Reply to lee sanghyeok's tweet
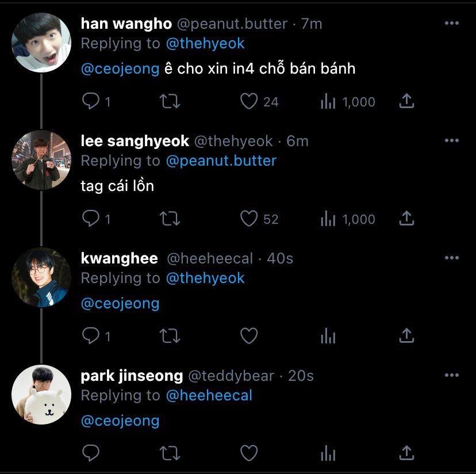 pyautogui.click(x=91, y=219)
